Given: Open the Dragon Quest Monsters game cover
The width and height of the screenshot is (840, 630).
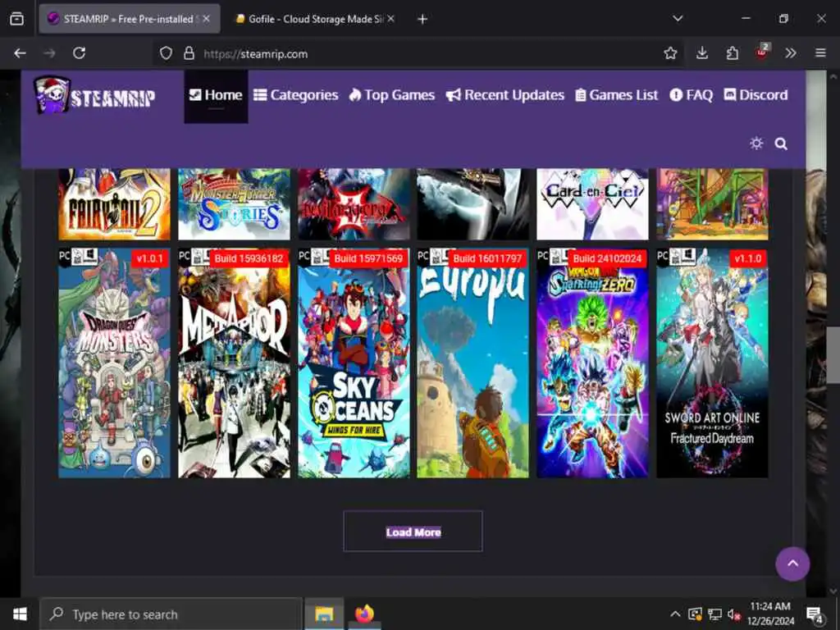Looking at the screenshot, I should pos(114,363).
